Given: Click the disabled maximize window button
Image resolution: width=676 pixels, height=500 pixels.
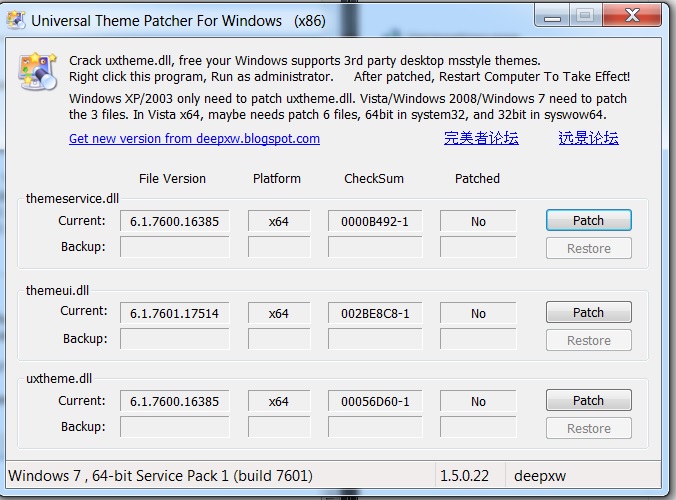Looking at the screenshot, I should (x=585, y=16).
